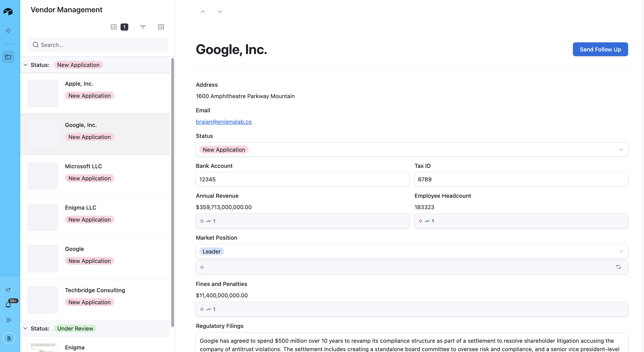The image size is (644, 352).
Task: Open the Status dropdown showing New Application
Action: click(x=412, y=150)
